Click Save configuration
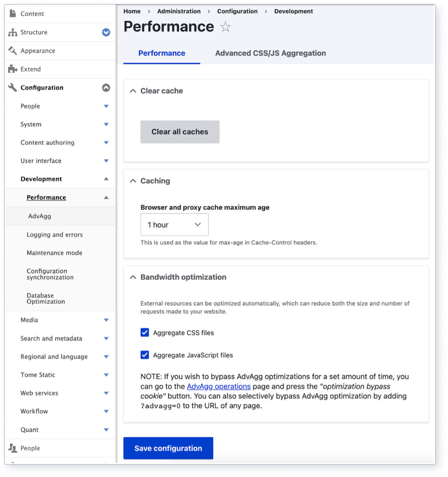Screen dimensions: 448x477 [x=168, y=448]
